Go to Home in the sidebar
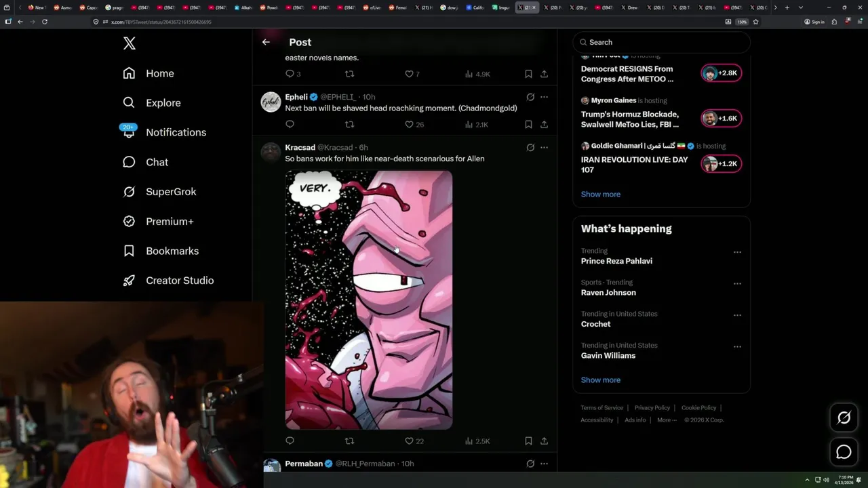This screenshot has width=868, height=488. (x=149, y=73)
